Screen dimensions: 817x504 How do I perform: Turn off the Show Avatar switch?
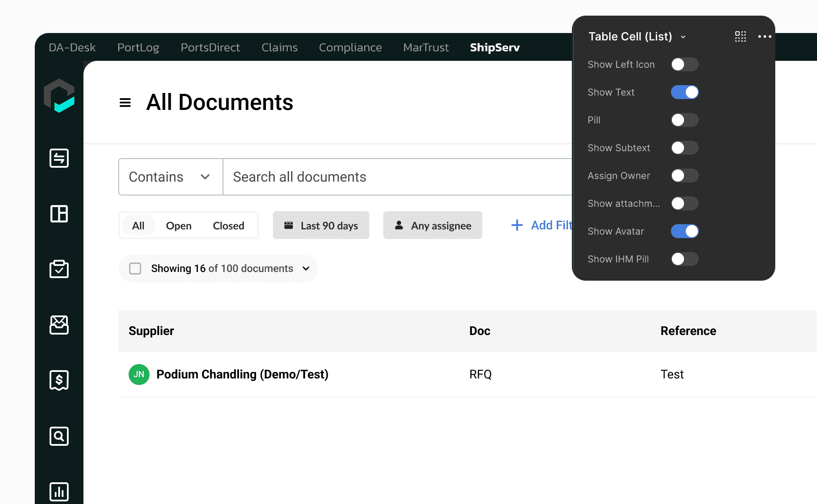click(x=685, y=231)
